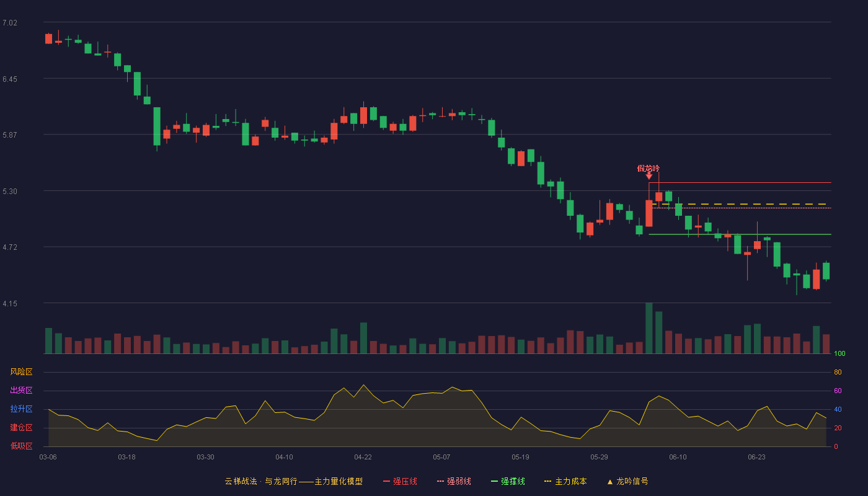Click the 6.45 price axis label
The height and width of the screenshot is (496, 868).
coord(10,79)
